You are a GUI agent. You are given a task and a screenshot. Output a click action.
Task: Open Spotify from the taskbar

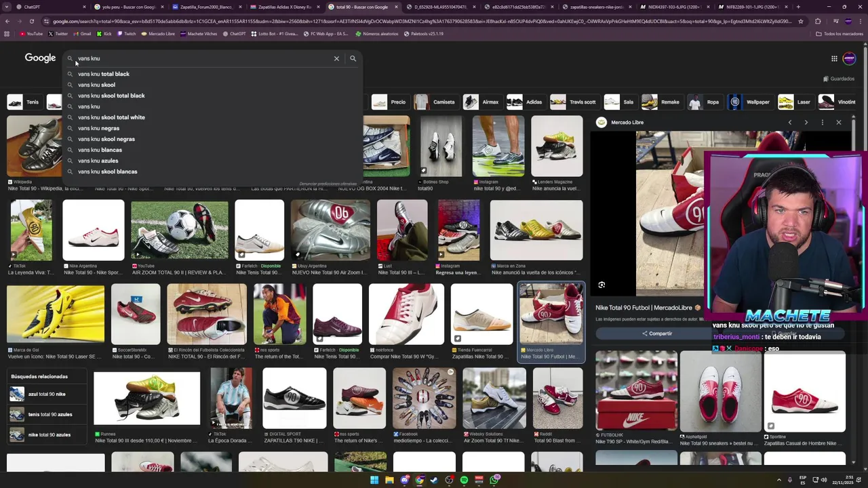point(464,480)
